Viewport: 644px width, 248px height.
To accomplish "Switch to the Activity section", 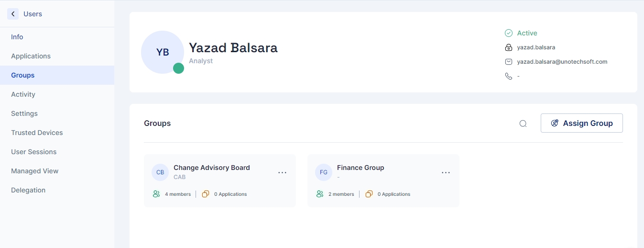I will click(x=23, y=94).
